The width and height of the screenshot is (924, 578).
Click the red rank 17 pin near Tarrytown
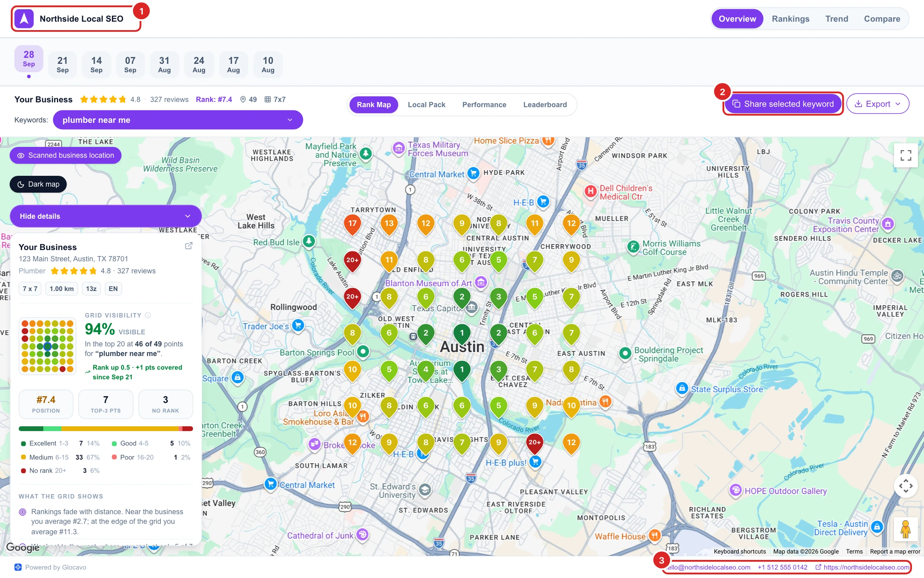click(x=352, y=224)
